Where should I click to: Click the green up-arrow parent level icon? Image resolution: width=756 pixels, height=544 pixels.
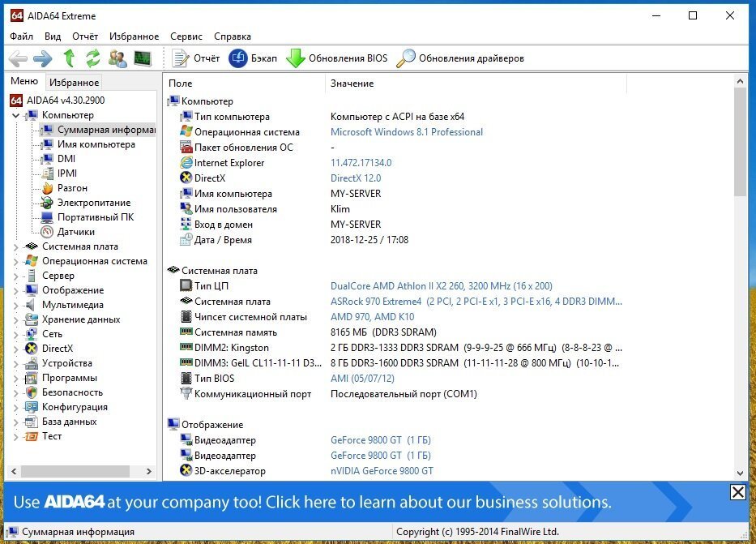click(70, 58)
